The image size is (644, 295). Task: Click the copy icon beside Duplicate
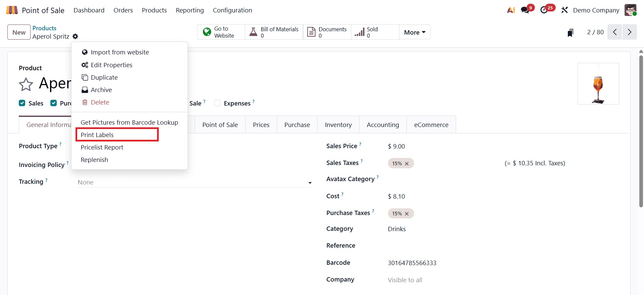(x=85, y=77)
